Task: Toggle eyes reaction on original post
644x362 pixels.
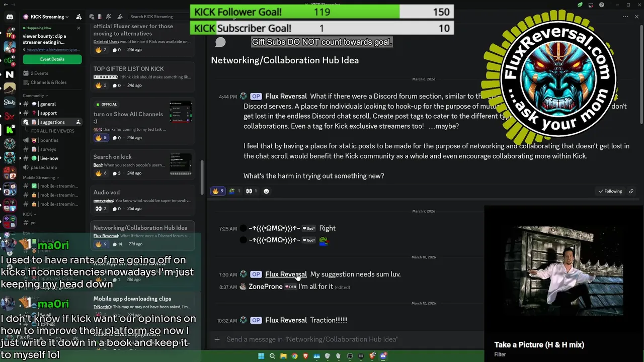Action: [x=252, y=191]
